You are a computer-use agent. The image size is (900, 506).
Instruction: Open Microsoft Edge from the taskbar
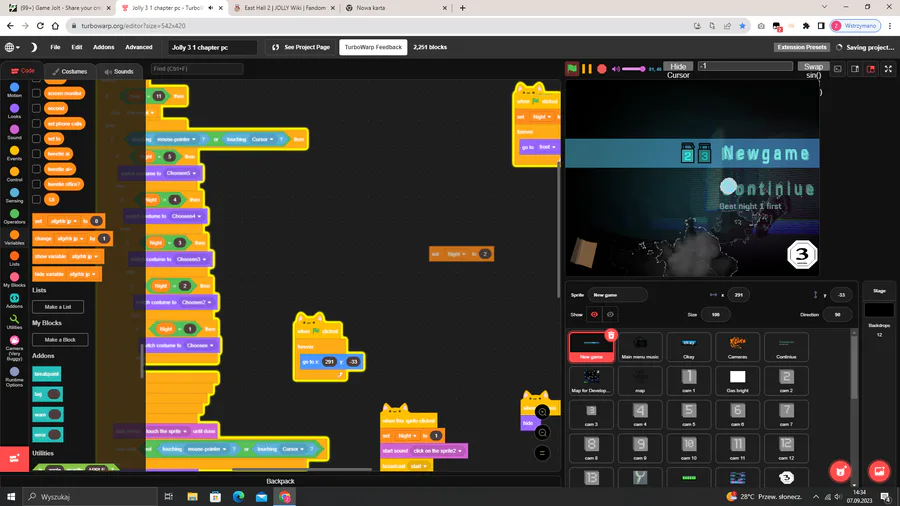click(x=238, y=496)
